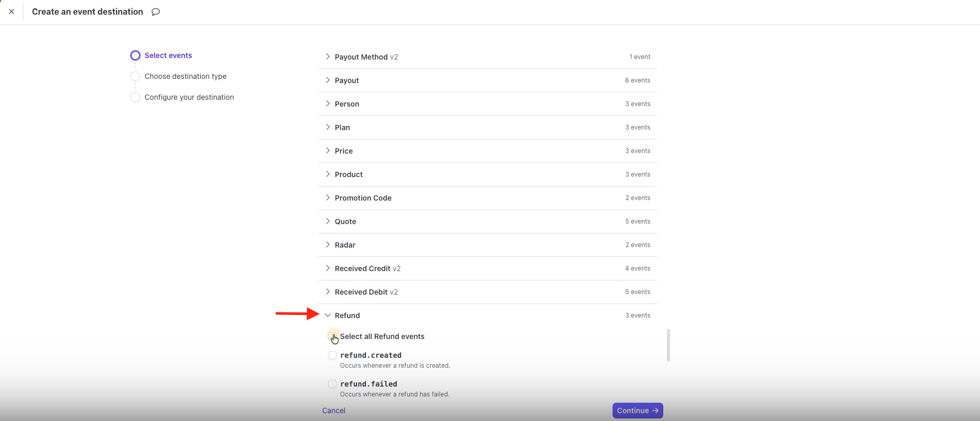
Task: Click the Choose destination type step circle
Action: [x=135, y=76]
